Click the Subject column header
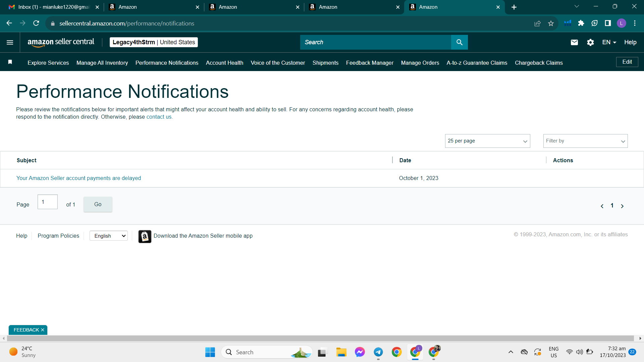Viewport: 644px width, 362px height. click(x=26, y=160)
